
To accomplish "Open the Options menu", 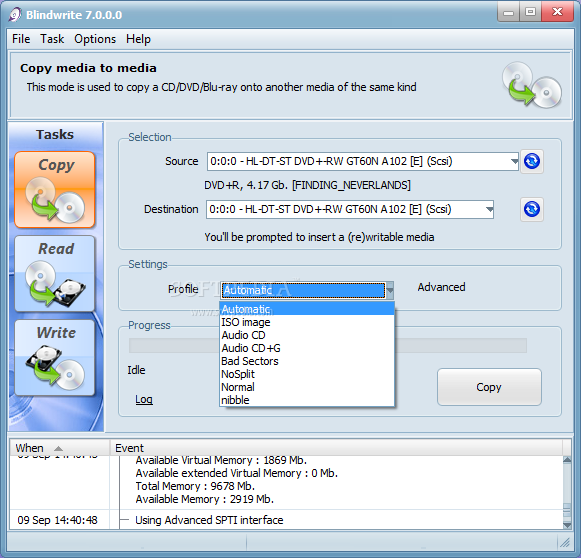I will point(95,39).
